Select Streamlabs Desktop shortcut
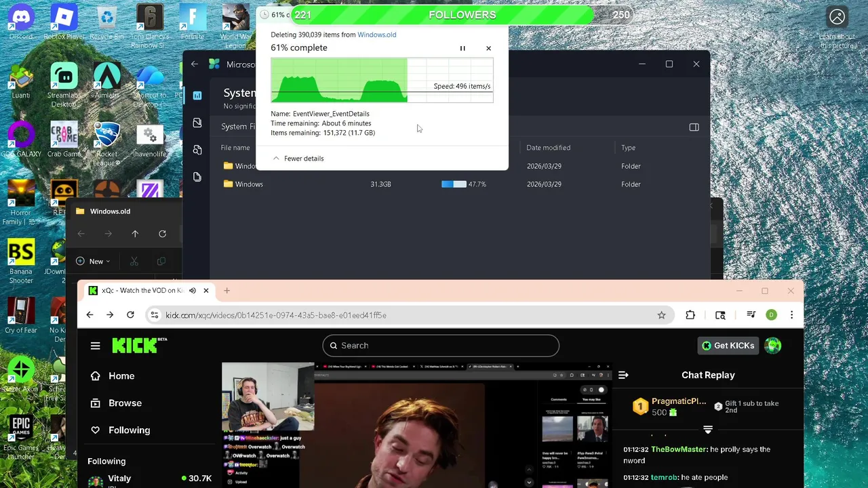This screenshot has height=488, width=868. (64, 85)
